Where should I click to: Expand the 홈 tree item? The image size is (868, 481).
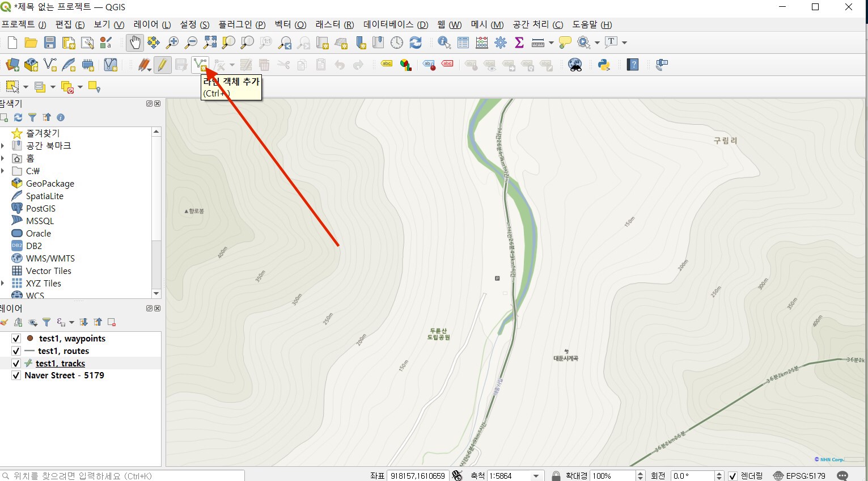(3, 158)
